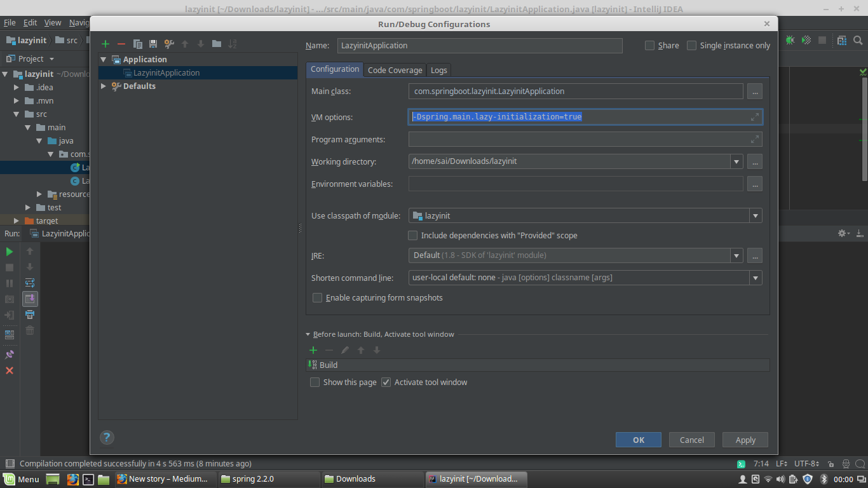
Task: Remove selected configuration with red minus
Action: click(121, 44)
